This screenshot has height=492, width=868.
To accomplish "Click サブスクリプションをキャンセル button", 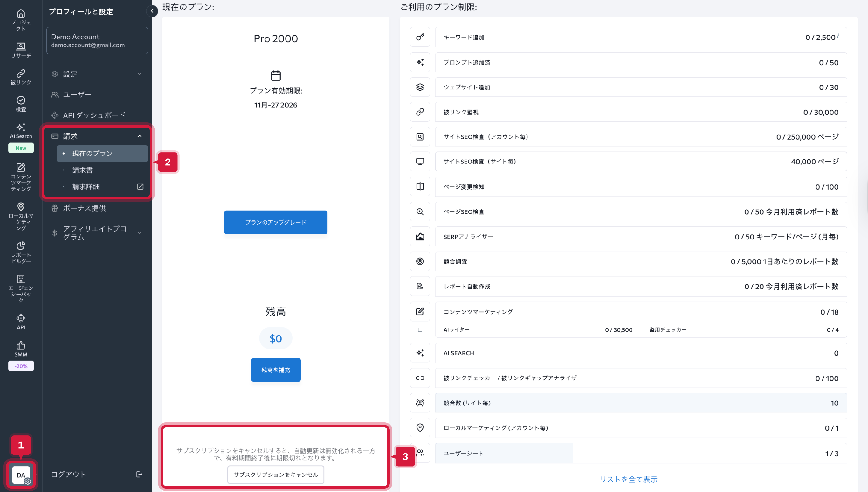I will pyautogui.click(x=276, y=475).
